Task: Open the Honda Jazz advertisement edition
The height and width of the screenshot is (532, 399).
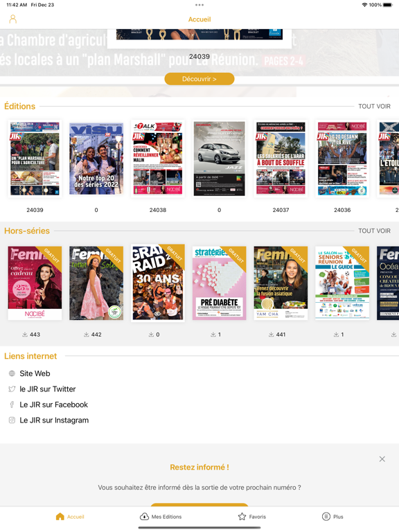Action: (x=219, y=159)
